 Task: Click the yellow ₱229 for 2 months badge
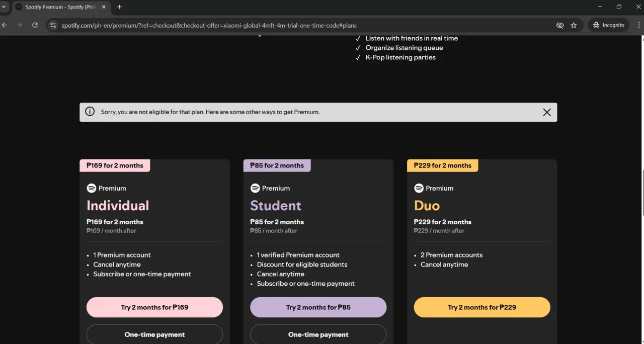point(442,165)
